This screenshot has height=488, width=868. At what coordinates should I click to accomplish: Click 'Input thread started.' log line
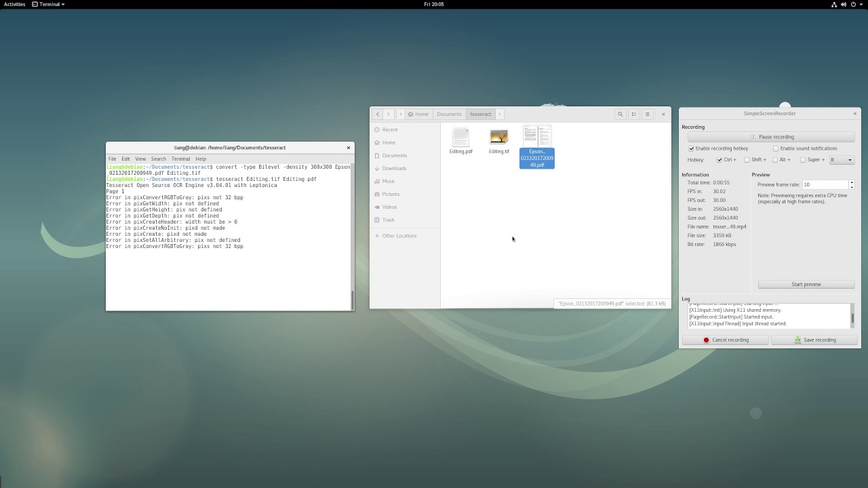[x=738, y=324]
